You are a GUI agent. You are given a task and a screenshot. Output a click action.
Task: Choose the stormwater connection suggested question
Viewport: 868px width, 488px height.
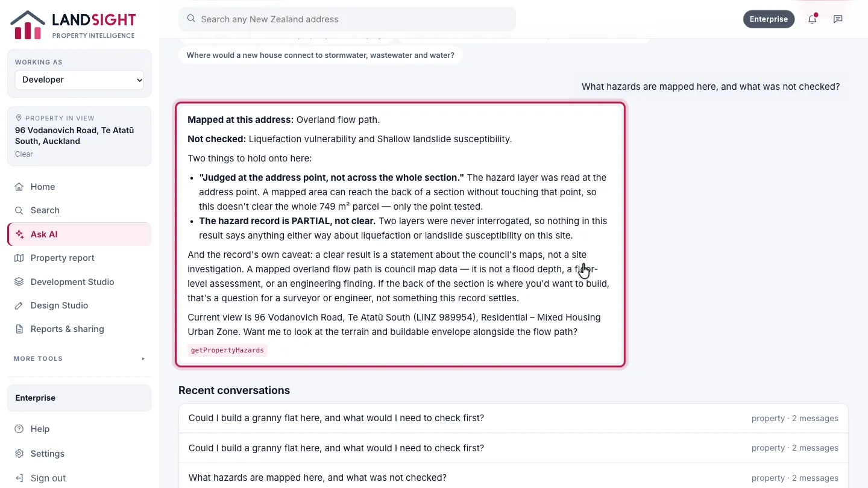tap(321, 55)
